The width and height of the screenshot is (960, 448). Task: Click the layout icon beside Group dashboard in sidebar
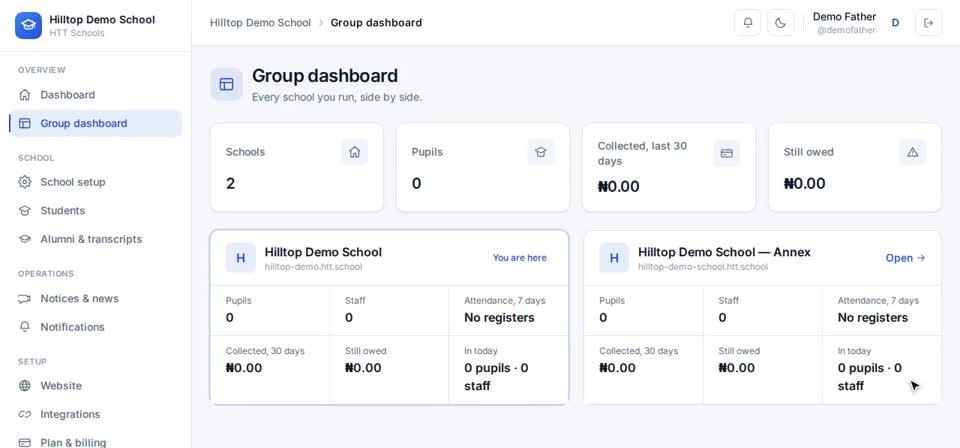(x=24, y=123)
